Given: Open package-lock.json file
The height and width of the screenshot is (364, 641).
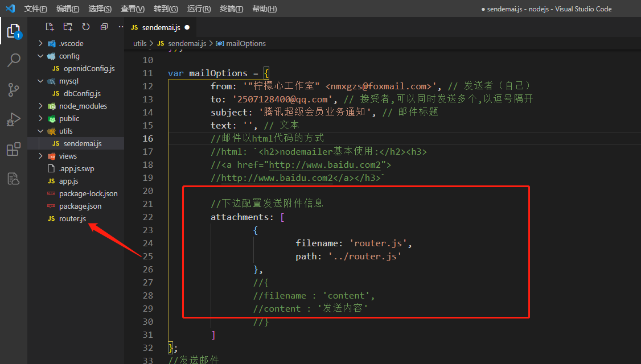Looking at the screenshot, I should (x=88, y=193).
